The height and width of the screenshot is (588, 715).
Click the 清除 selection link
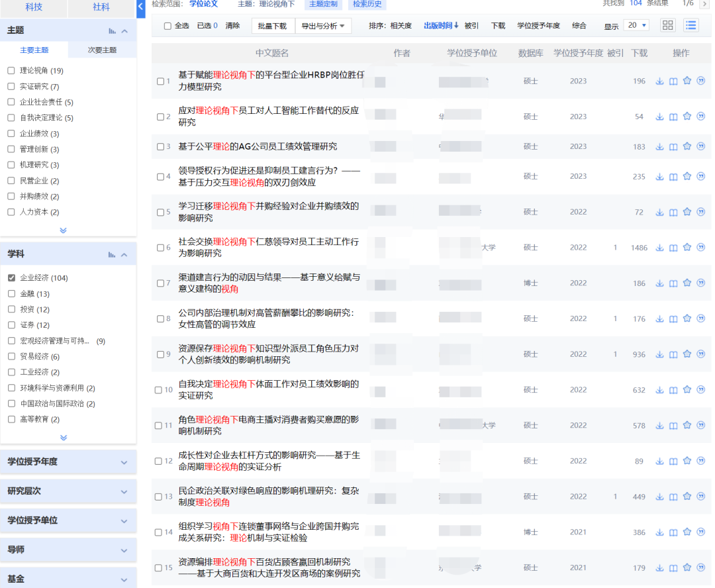point(232,26)
